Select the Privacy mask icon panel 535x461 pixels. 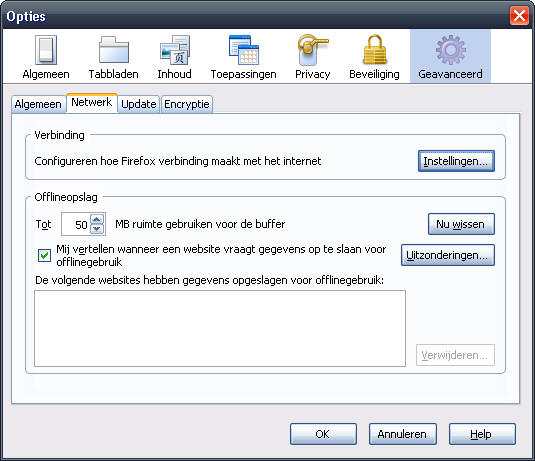tap(312, 57)
